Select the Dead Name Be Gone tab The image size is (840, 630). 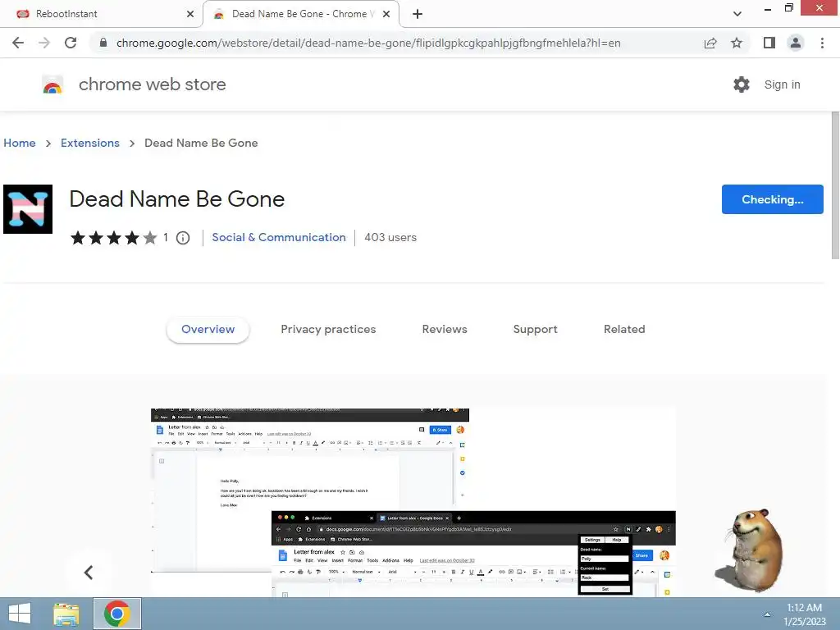[301, 14]
